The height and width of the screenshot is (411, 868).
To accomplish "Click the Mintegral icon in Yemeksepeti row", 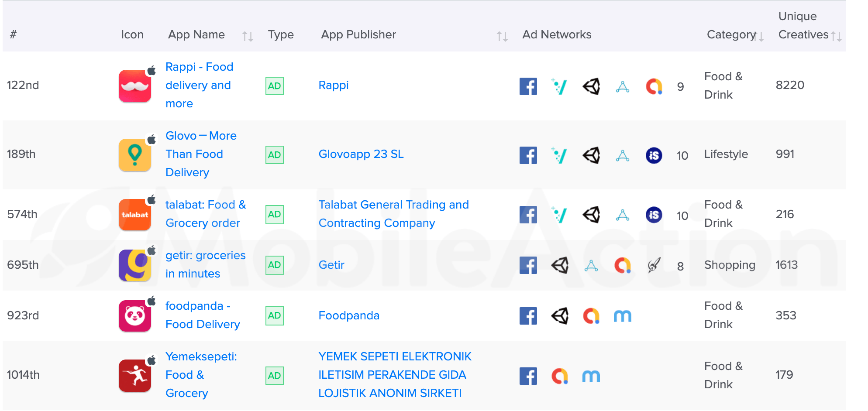I will coord(591,376).
